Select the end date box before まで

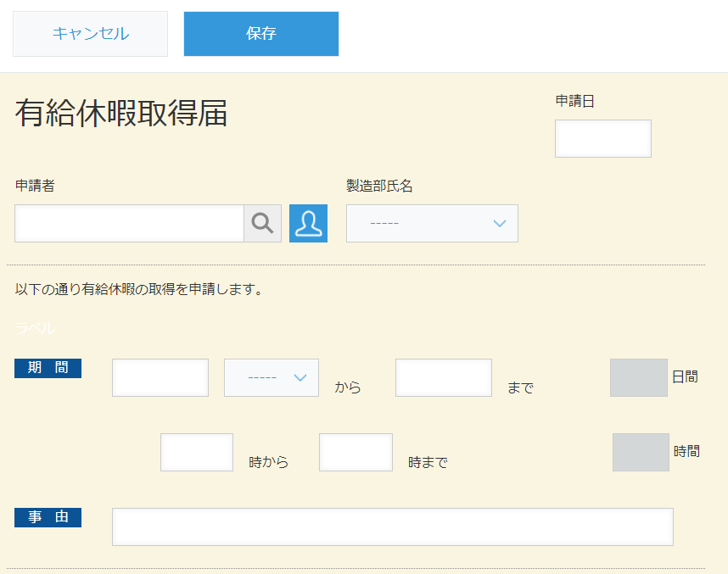443,377
